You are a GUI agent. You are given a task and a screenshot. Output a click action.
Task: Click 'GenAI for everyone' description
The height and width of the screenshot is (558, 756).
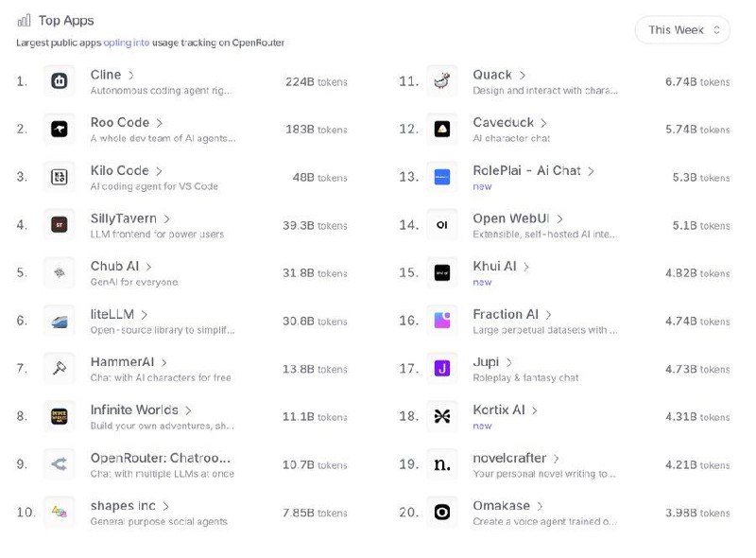[134, 282]
